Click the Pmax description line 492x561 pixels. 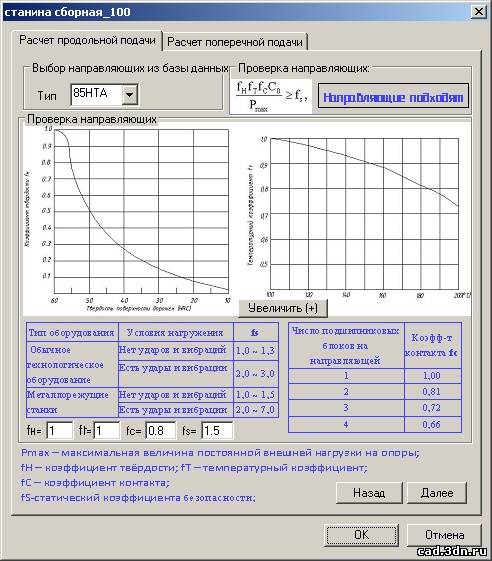click(220, 453)
